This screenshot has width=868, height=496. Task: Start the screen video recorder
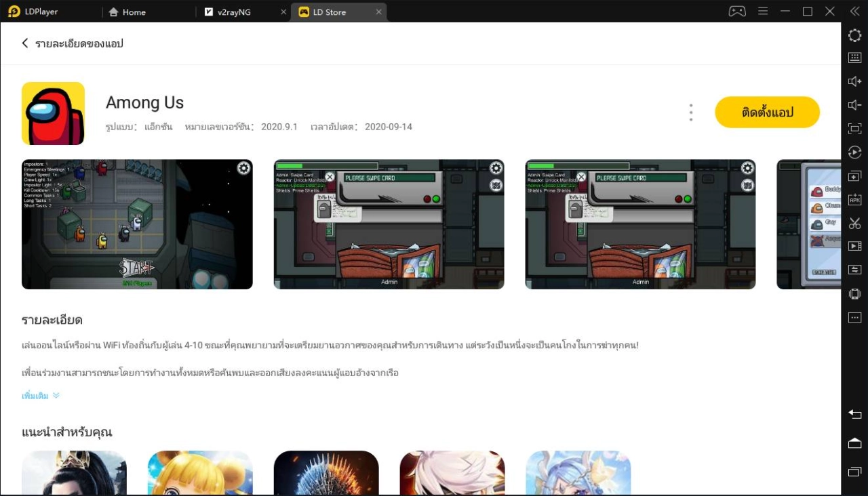(854, 246)
